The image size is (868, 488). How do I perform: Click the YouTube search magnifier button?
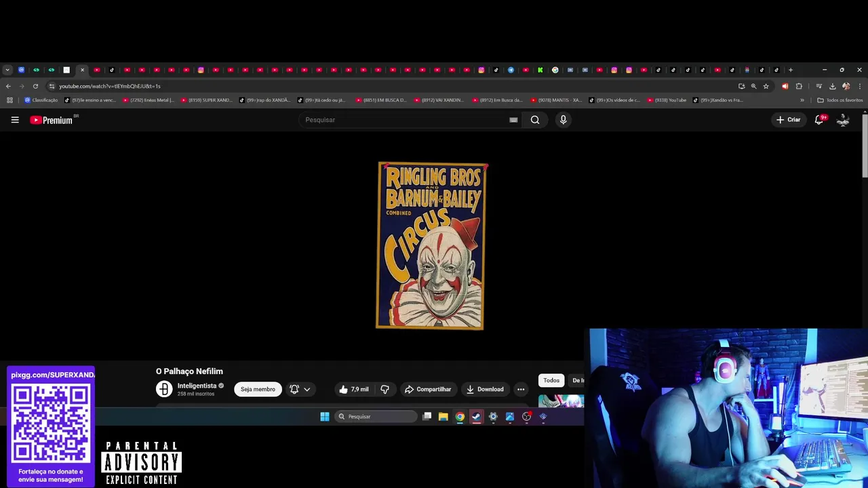535,120
